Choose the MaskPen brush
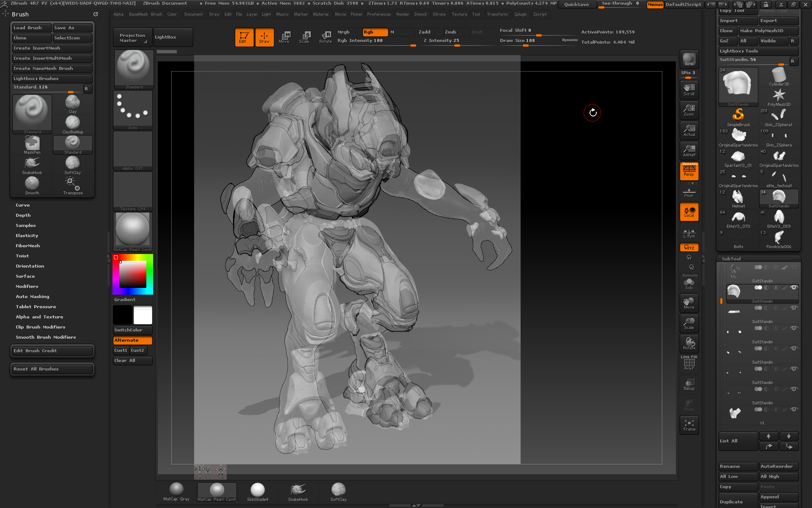 click(32, 144)
